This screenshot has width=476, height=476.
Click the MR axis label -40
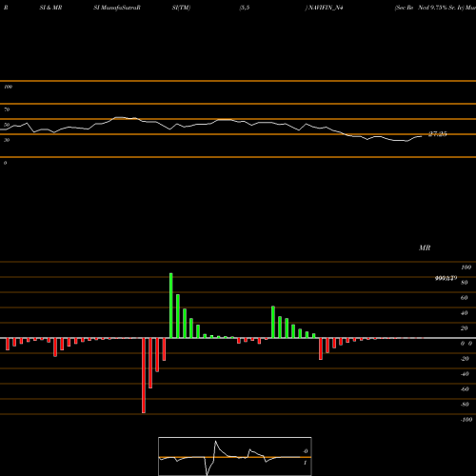point(465,374)
